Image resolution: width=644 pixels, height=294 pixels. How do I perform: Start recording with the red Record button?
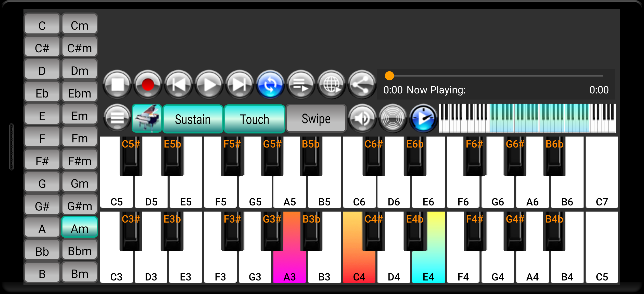coord(148,84)
